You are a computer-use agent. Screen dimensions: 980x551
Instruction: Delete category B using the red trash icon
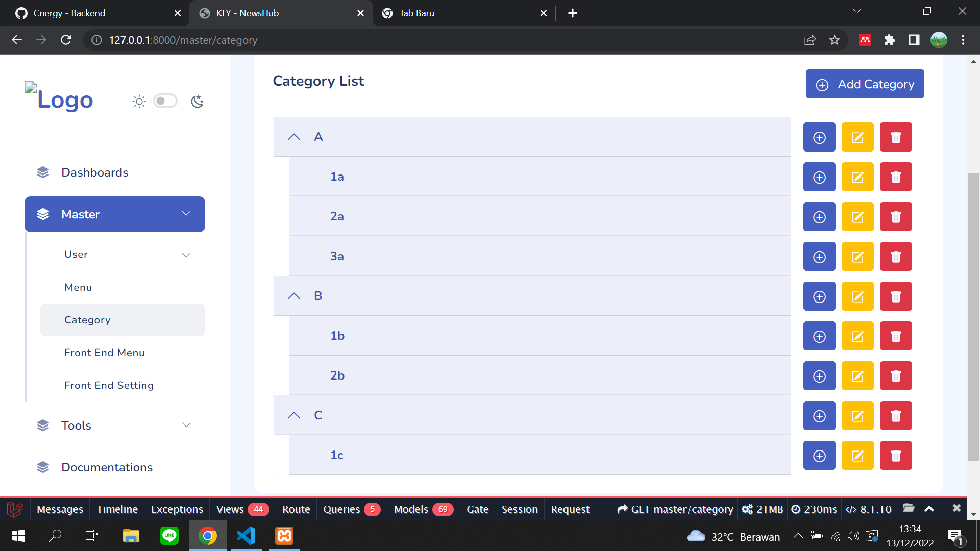895,296
